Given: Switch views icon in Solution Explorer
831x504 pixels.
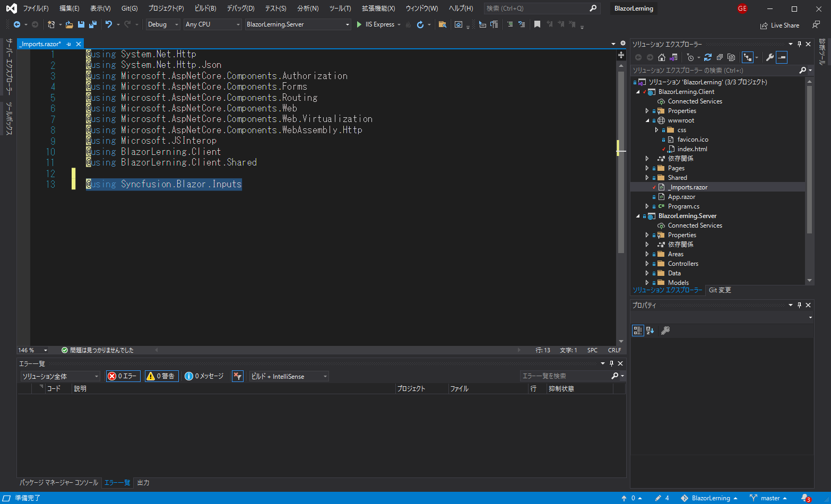Looking at the screenshot, I should pyautogui.click(x=674, y=57).
